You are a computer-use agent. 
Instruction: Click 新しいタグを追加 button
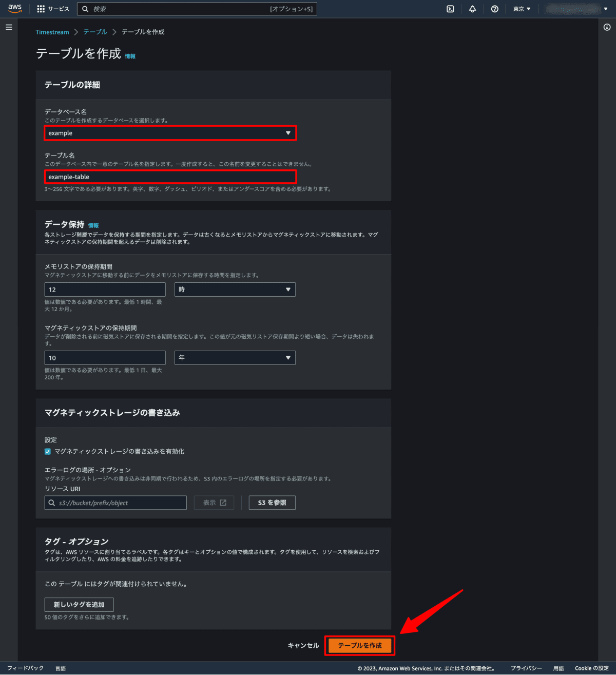pos(79,605)
